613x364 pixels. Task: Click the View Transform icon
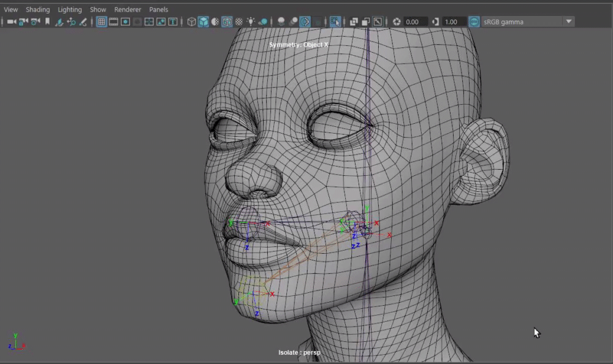[474, 22]
